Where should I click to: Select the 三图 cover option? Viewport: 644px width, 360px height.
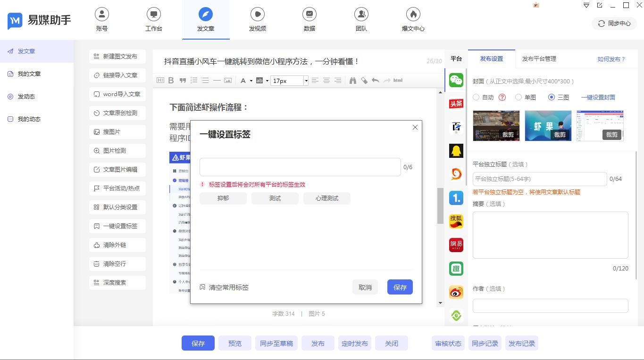551,97
